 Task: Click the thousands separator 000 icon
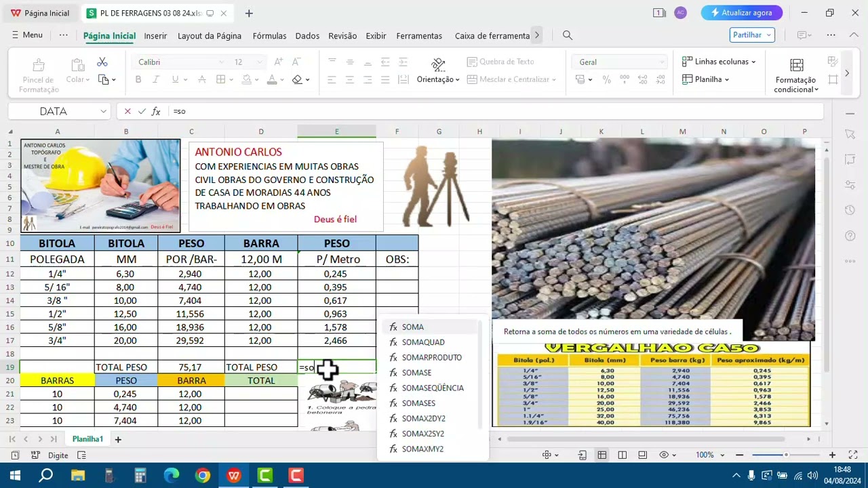coord(623,79)
